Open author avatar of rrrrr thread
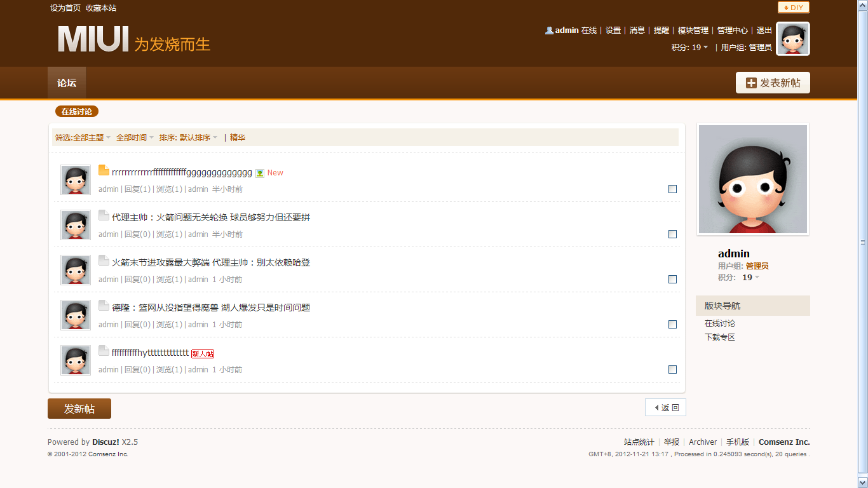868x488 pixels. [x=76, y=180]
